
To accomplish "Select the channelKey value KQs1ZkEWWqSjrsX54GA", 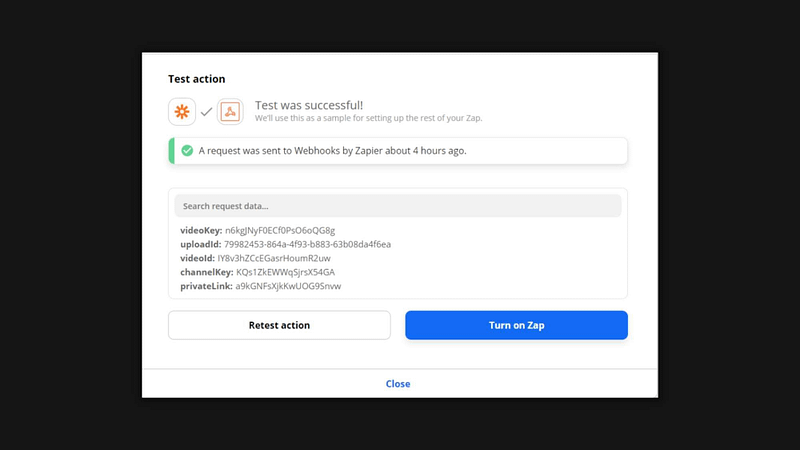I will 286,272.
